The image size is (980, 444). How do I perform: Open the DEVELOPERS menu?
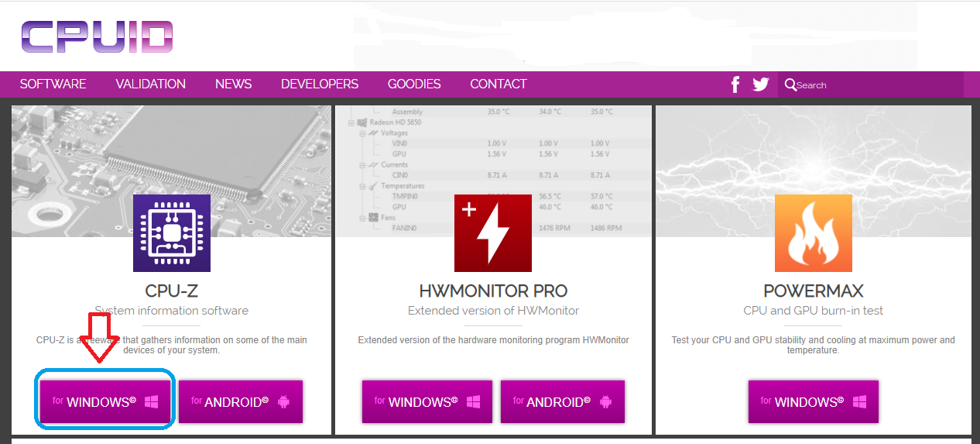coord(320,84)
